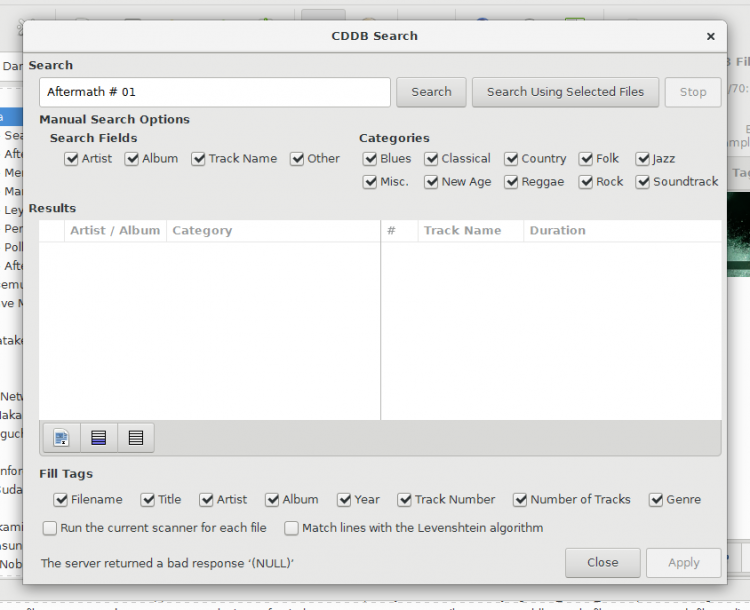Click the document page icon below results
The width and height of the screenshot is (750, 610).
[x=62, y=438]
